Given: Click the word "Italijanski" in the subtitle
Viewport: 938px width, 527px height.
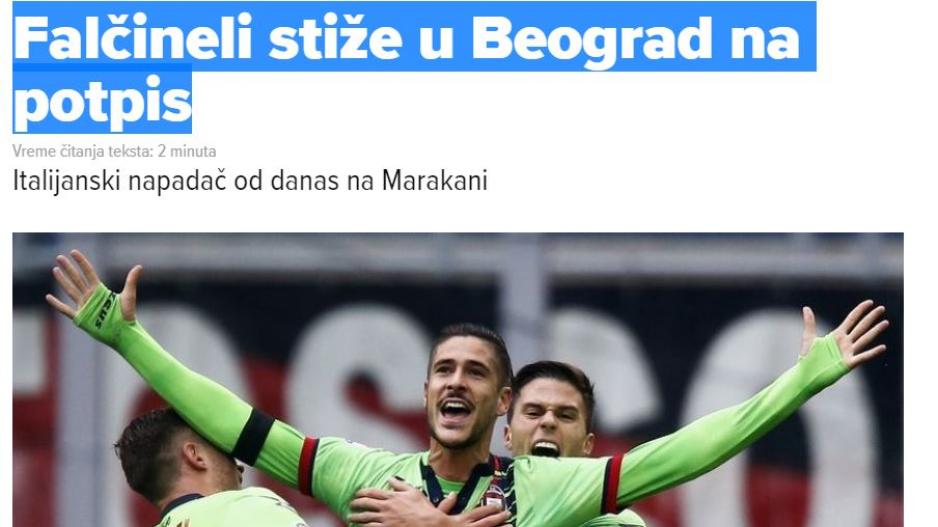Looking at the screenshot, I should (x=66, y=181).
